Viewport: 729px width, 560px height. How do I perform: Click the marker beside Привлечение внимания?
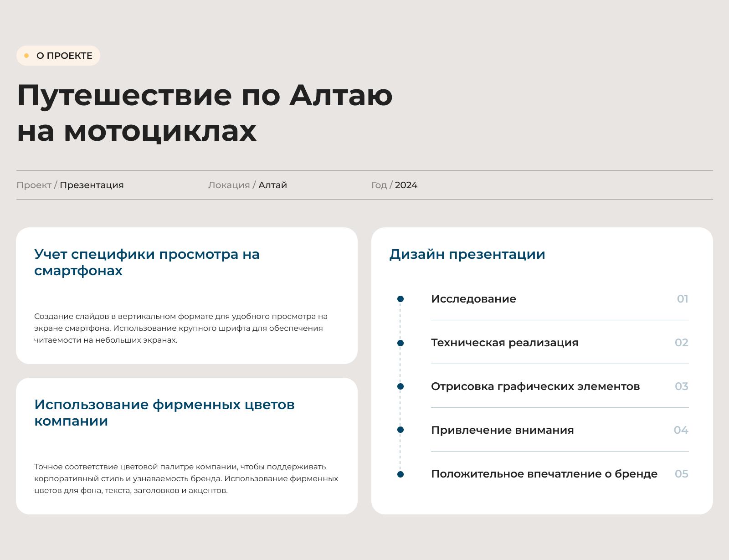[x=400, y=430]
